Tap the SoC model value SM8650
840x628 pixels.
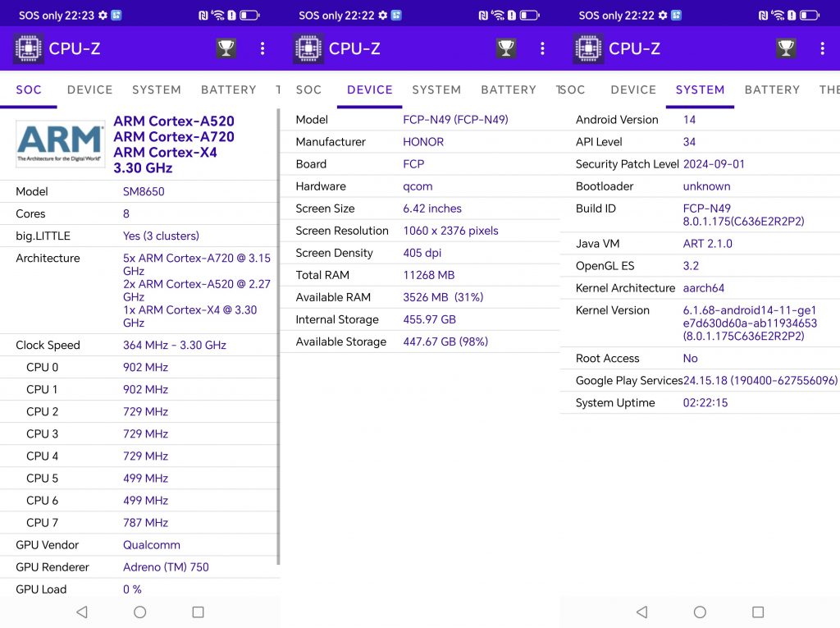coord(144,191)
